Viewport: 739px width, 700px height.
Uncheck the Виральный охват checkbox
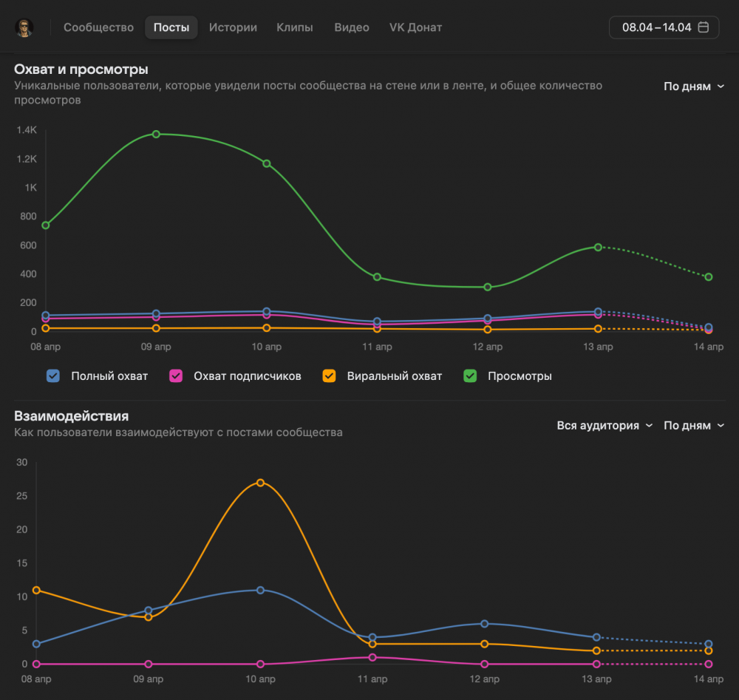329,376
